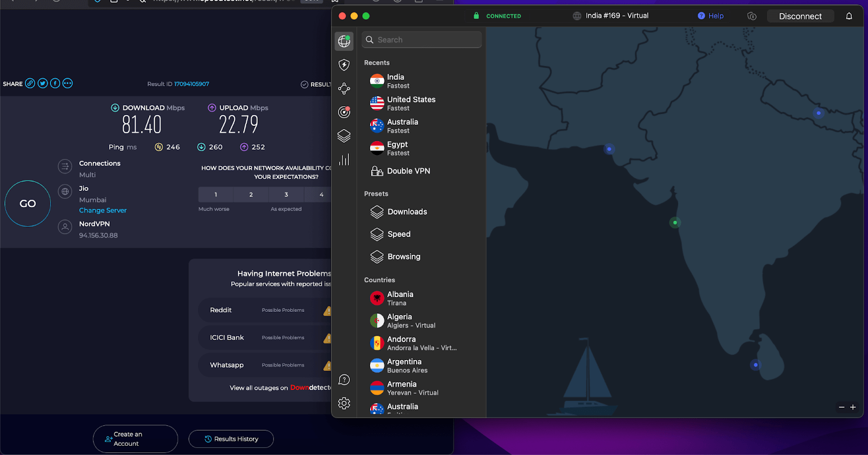This screenshot has height=455, width=868.
Task: Select United States from Recents
Action: 420,103
